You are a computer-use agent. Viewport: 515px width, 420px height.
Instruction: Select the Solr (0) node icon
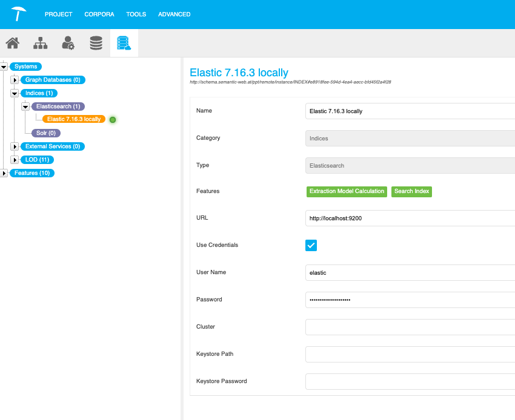point(45,133)
